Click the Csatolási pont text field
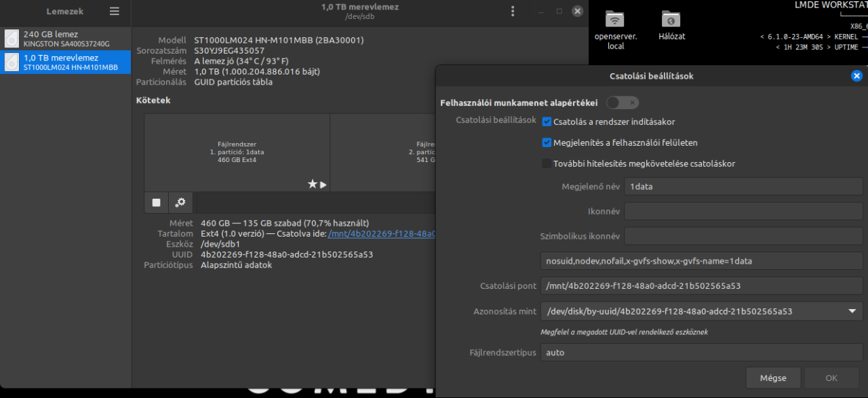Image resolution: width=868 pixels, height=398 pixels. (701, 286)
